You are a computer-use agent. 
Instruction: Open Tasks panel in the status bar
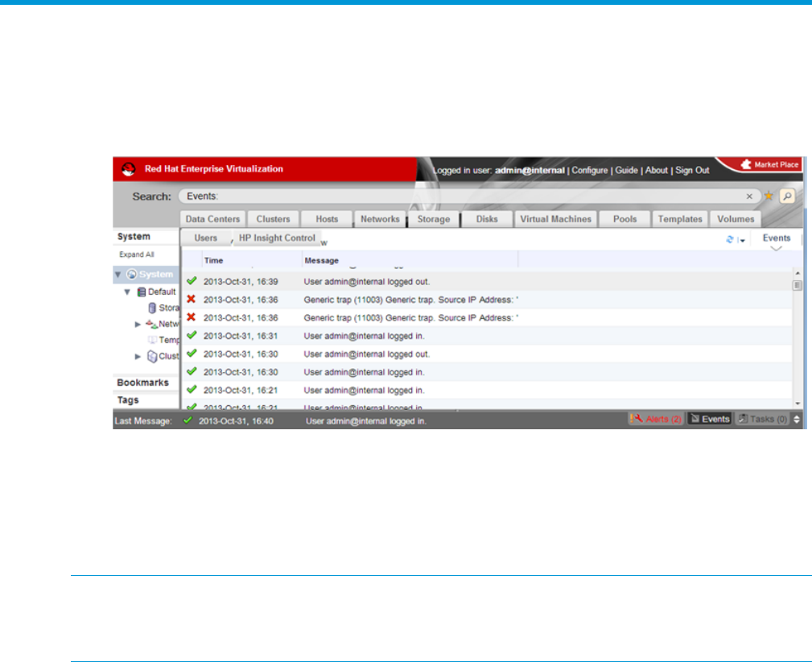762,419
